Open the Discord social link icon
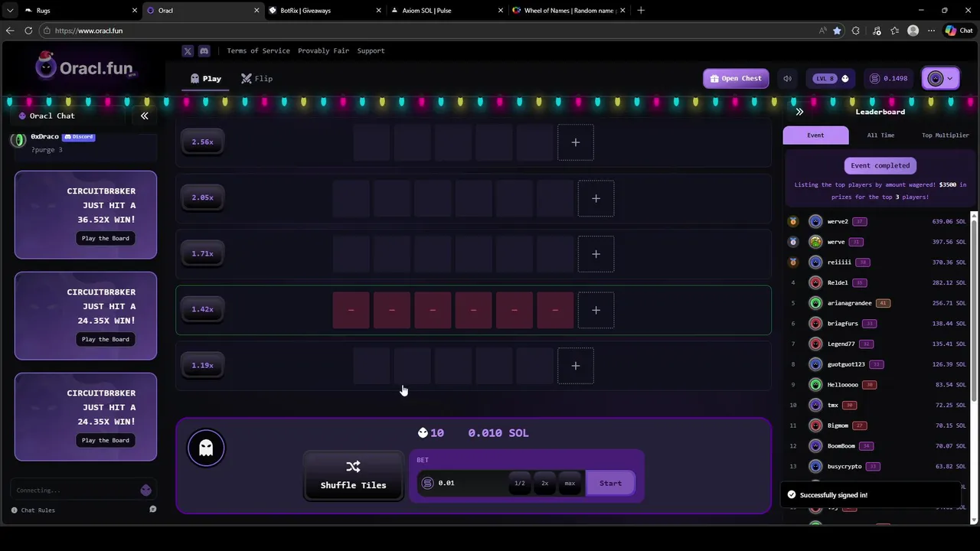Image resolution: width=980 pixels, height=551 pixels. [204, 51]
